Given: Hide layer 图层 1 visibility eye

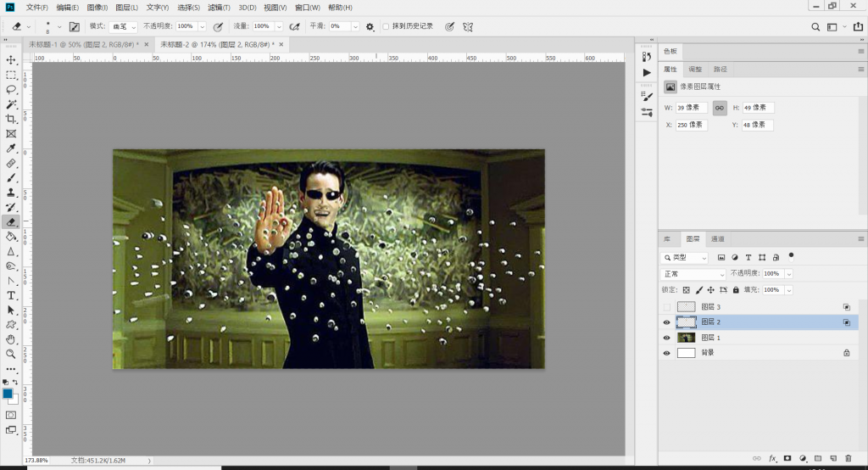Looking at the screenshot, I should 666,338.
